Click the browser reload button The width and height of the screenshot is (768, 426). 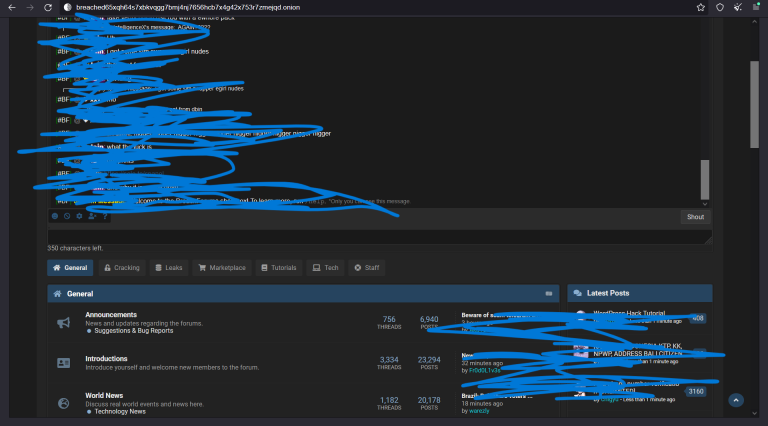click(x=47, y=7)
